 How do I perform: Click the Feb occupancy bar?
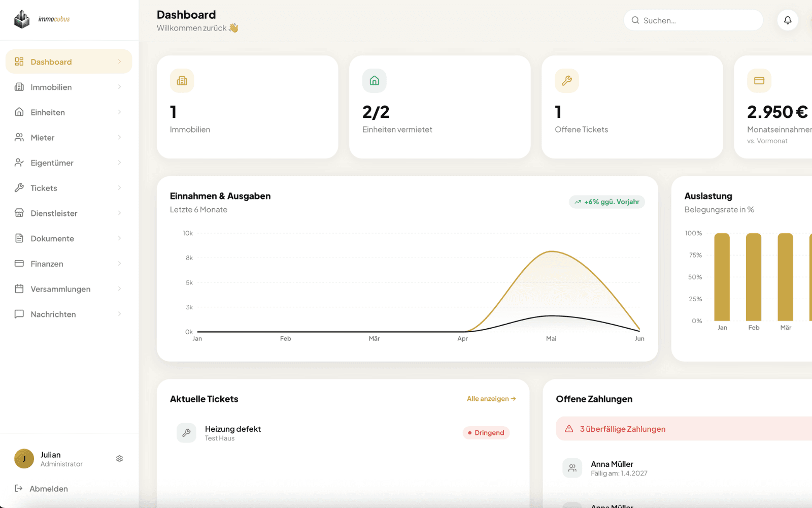pos(754,277)
